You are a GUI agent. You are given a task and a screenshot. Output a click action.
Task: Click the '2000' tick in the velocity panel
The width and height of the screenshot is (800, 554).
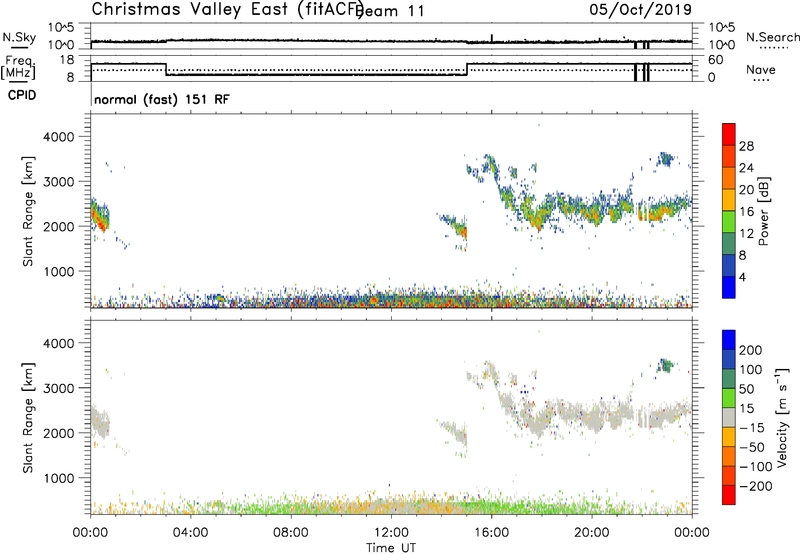[58, 433]
